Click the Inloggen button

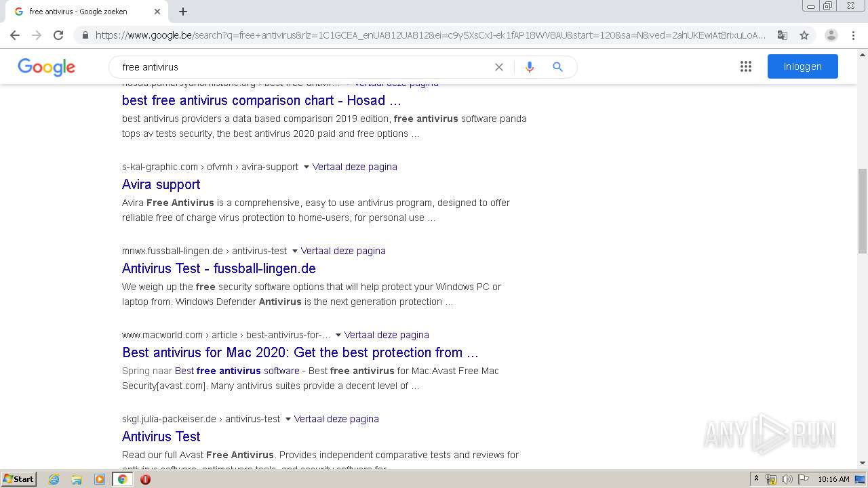pos(803,66)
